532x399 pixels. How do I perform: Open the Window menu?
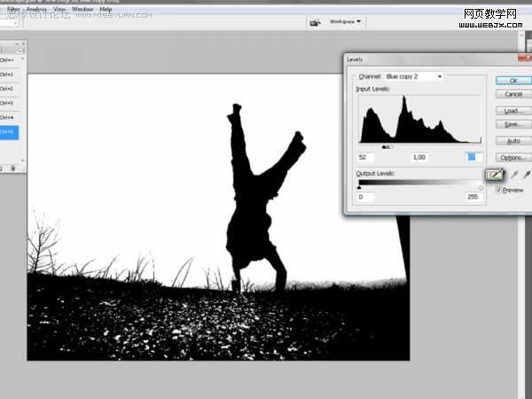[82, 9]
